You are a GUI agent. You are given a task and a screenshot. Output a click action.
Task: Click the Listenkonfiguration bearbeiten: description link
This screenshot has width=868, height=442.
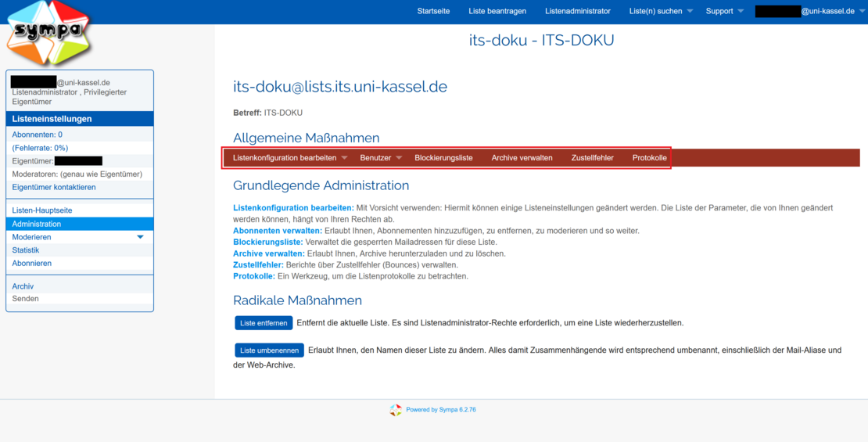(293, 208)
